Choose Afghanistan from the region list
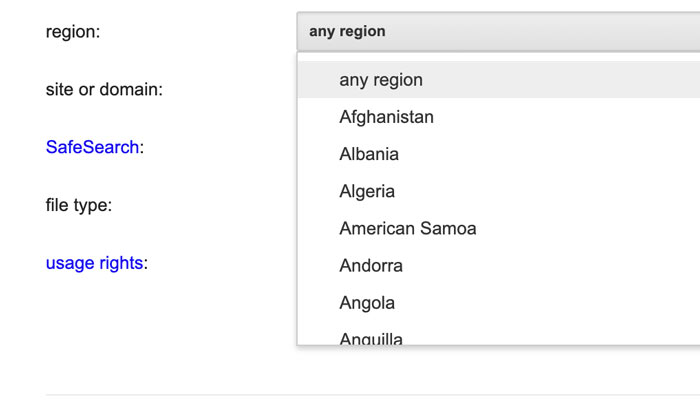 [x=386, y=117]
